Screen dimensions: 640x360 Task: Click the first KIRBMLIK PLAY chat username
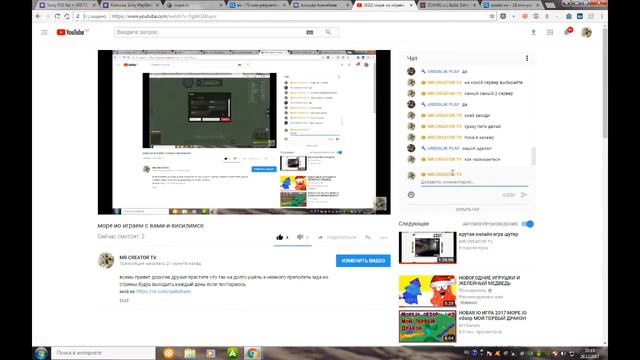pos(443,71)
